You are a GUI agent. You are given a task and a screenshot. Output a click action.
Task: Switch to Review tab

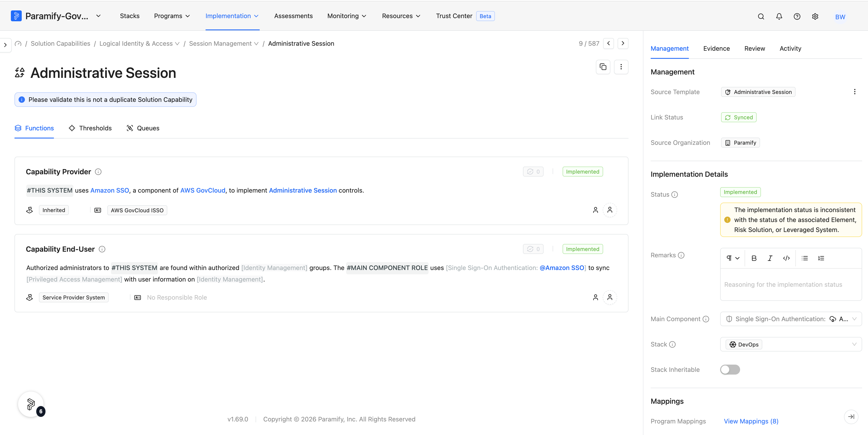pos(754,48)
